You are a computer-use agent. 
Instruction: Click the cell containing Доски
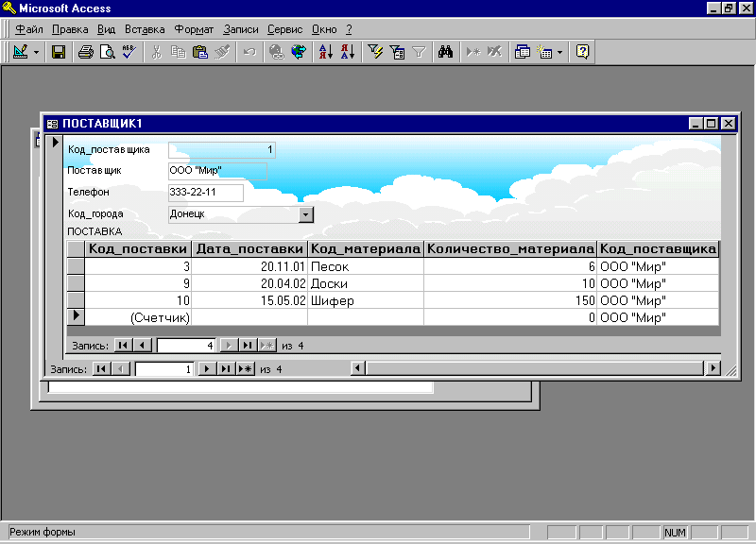pyautogui.click(x=366, y=283)
